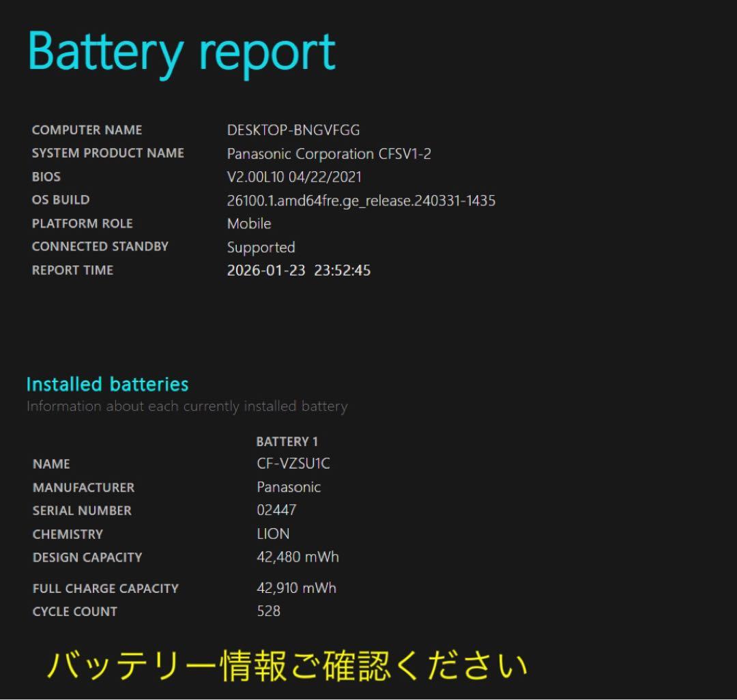Select the COMPUTER NAME label
The image size is (737, 700).
[87, 130]
